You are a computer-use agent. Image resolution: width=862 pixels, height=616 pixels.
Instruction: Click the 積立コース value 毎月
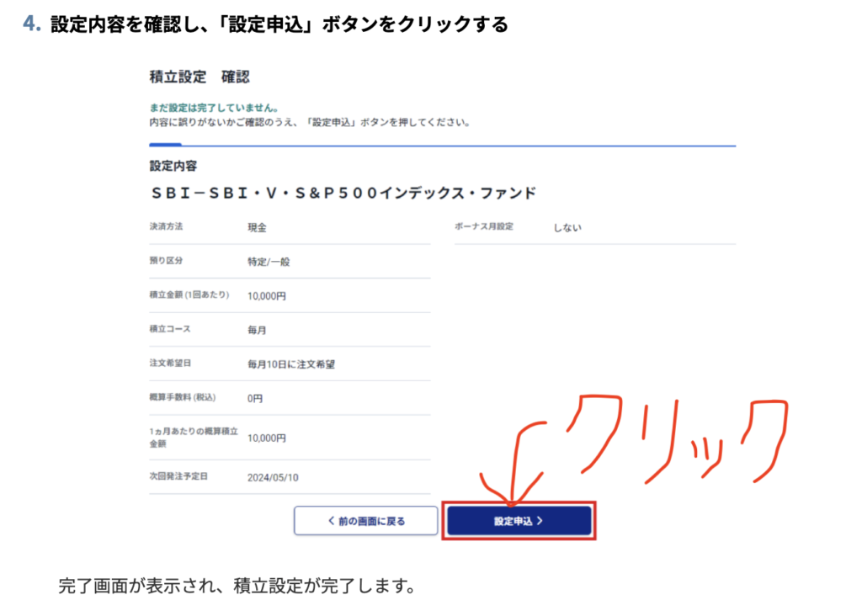257,330
